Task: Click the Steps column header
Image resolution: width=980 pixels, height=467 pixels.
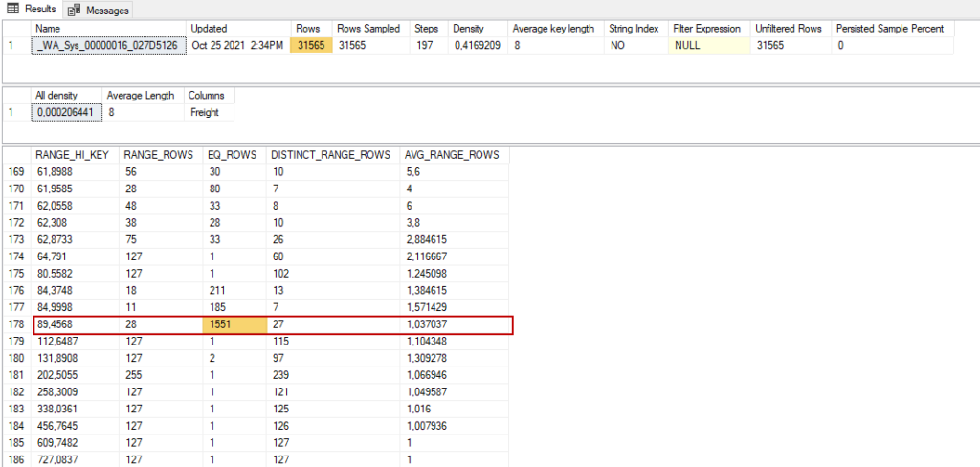Action: tap(428, 29)
